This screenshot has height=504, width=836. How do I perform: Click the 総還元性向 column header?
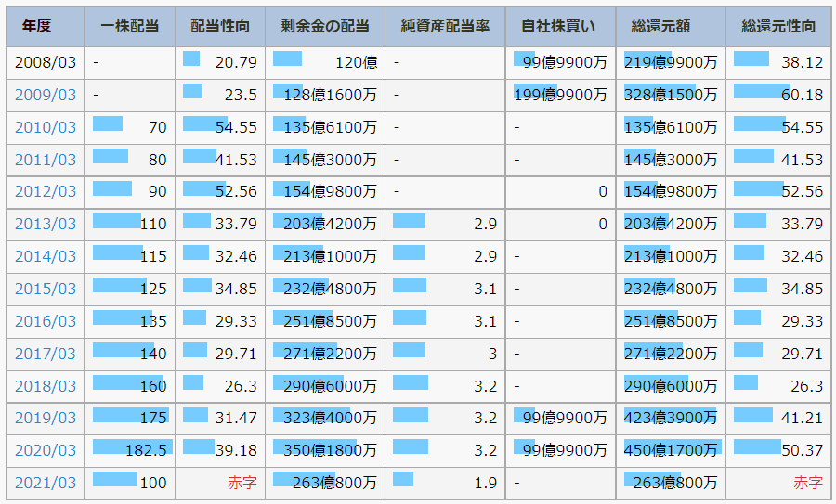[777, 27]
